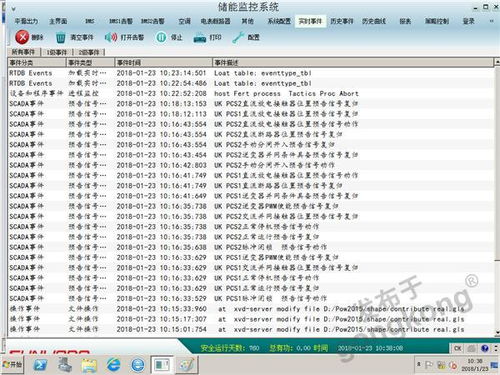Click the event list scroll-down arrow

coord(497,333)
